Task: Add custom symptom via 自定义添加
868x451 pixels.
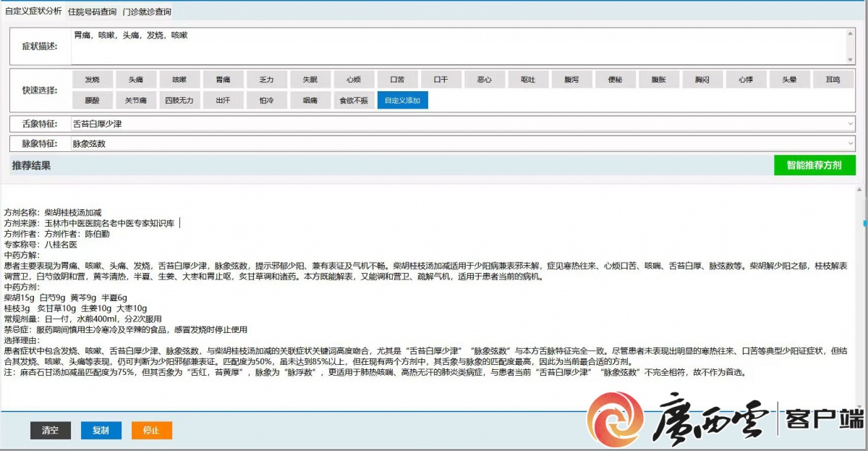Action: pos(402,101)
